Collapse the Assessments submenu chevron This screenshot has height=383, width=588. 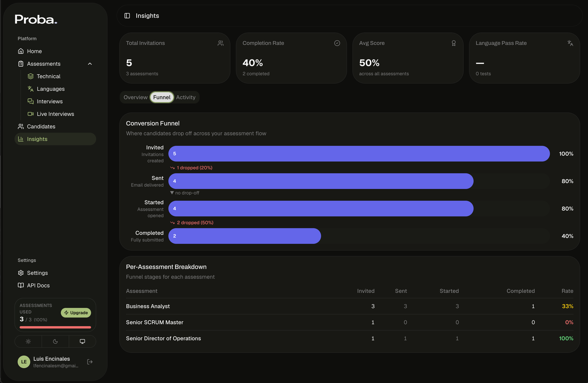tap(90, 64)
